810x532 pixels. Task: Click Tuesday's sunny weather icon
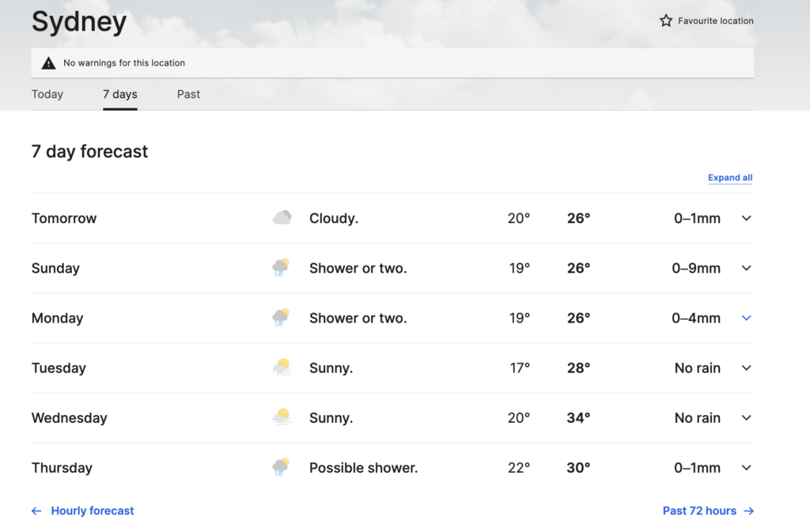tap(281, 368)
